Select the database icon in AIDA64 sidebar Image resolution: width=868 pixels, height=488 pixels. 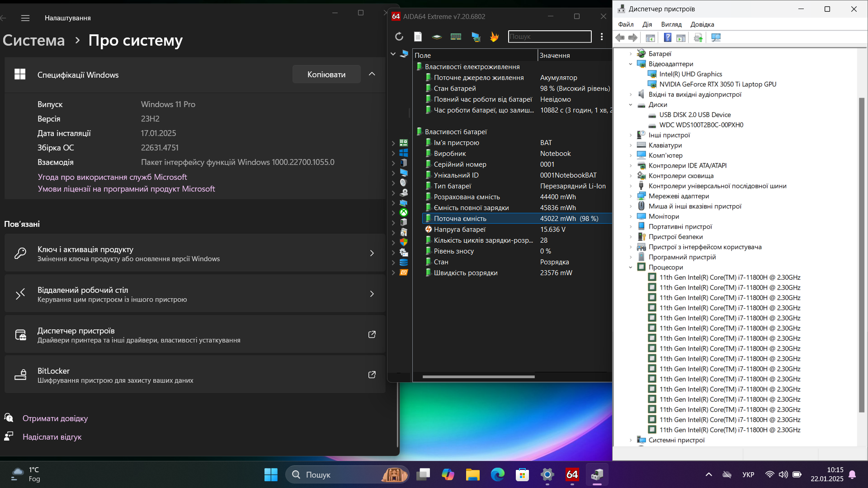click(x=404, y=262)
